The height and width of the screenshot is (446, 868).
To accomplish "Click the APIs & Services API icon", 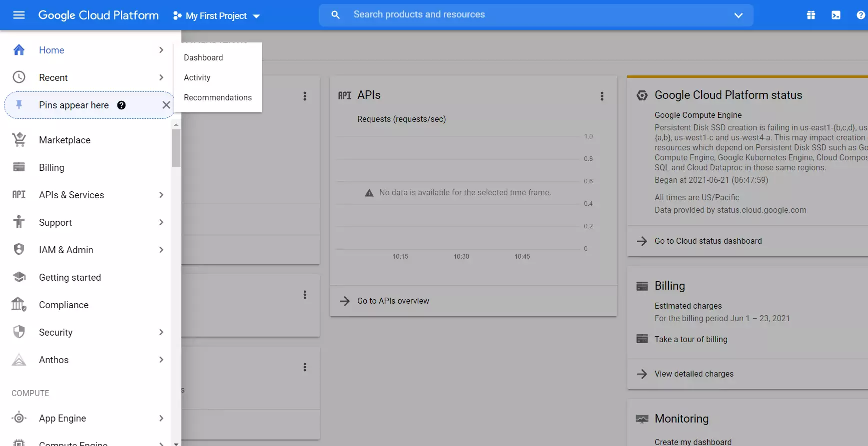I will tap(19, 194).
